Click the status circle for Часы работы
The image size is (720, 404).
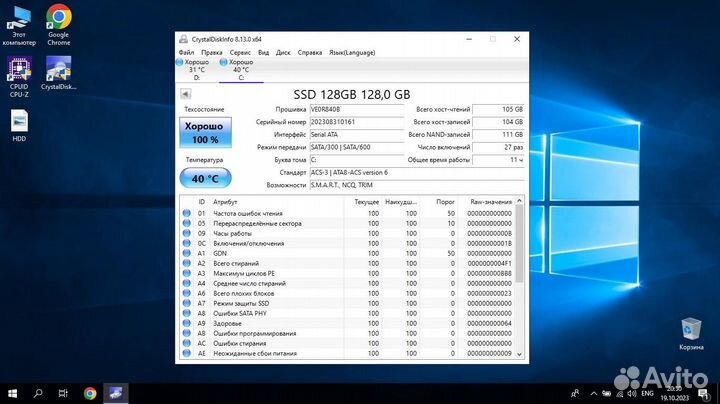(186, 233)
